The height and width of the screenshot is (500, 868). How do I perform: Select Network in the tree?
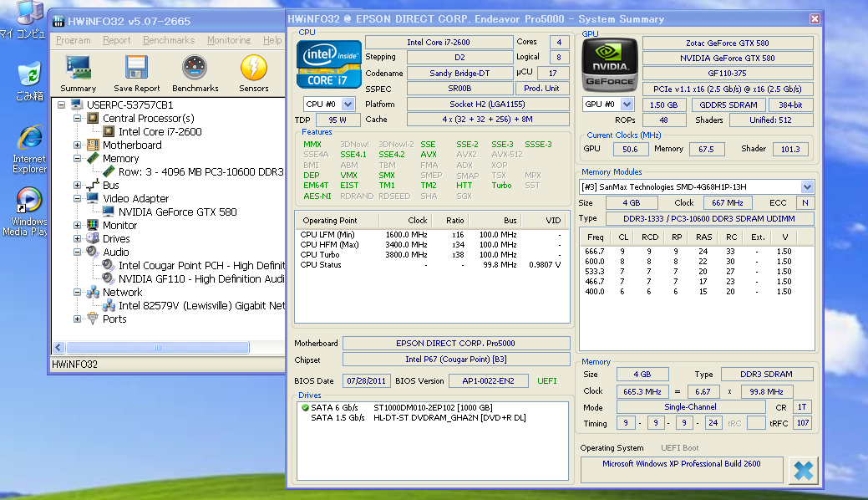(x=122, y=292)
